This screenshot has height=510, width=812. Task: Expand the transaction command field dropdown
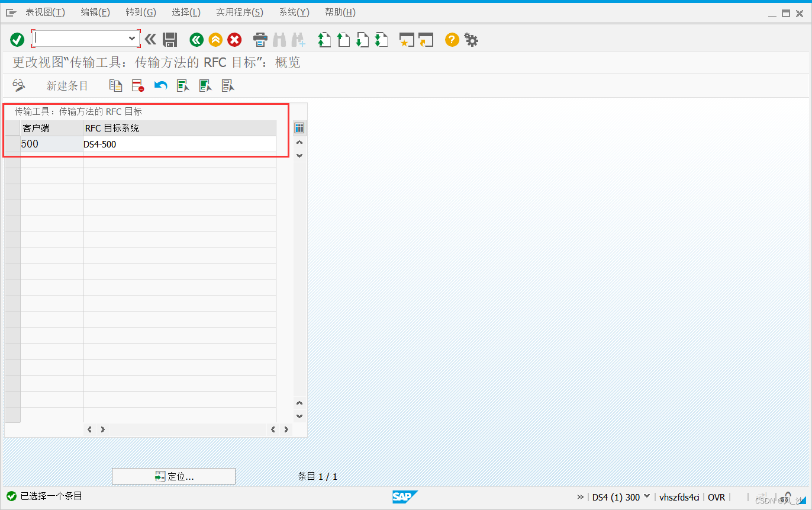tap(132, 39)
